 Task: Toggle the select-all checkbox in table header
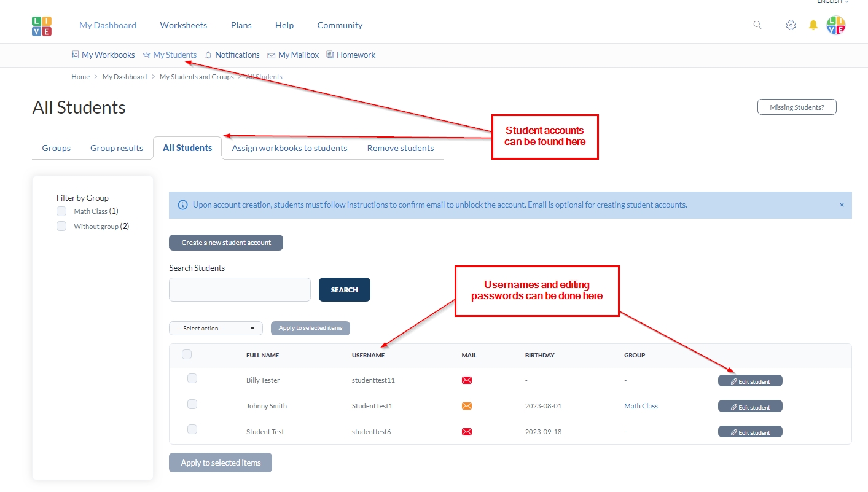(187, 354)
